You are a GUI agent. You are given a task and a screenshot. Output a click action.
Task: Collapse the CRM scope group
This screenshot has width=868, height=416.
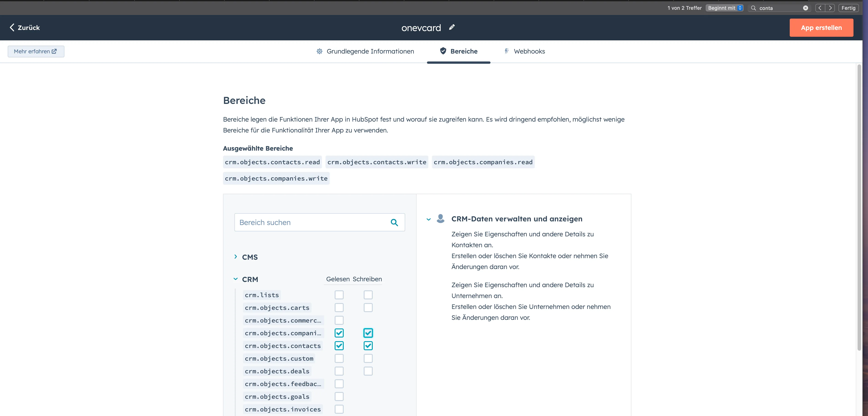(x=235, y=279)
